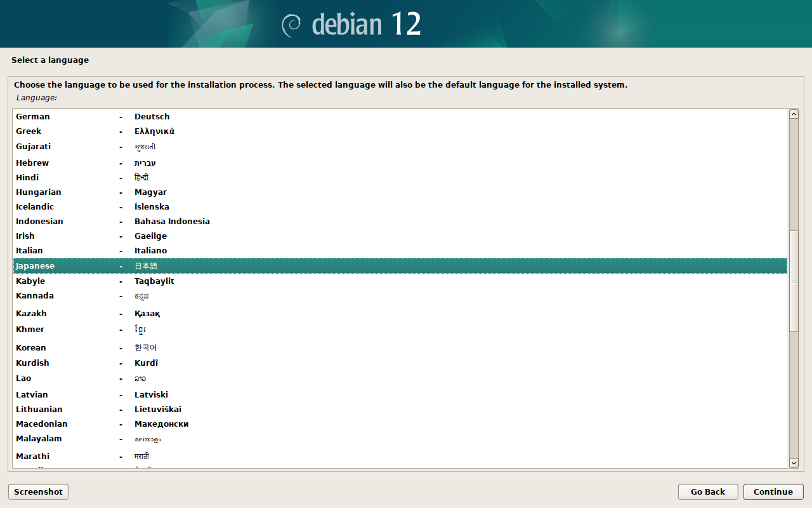Choose Kurdish in the list
Screen dimensions: 812x508
(x=400, y=363)
